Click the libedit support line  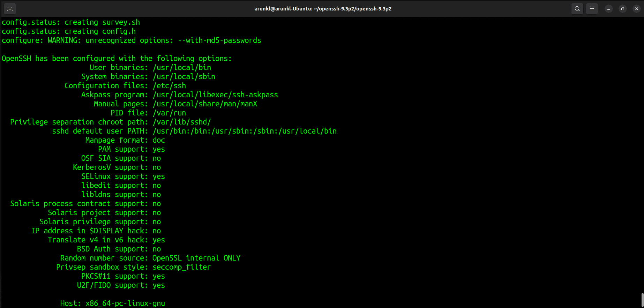121,186
